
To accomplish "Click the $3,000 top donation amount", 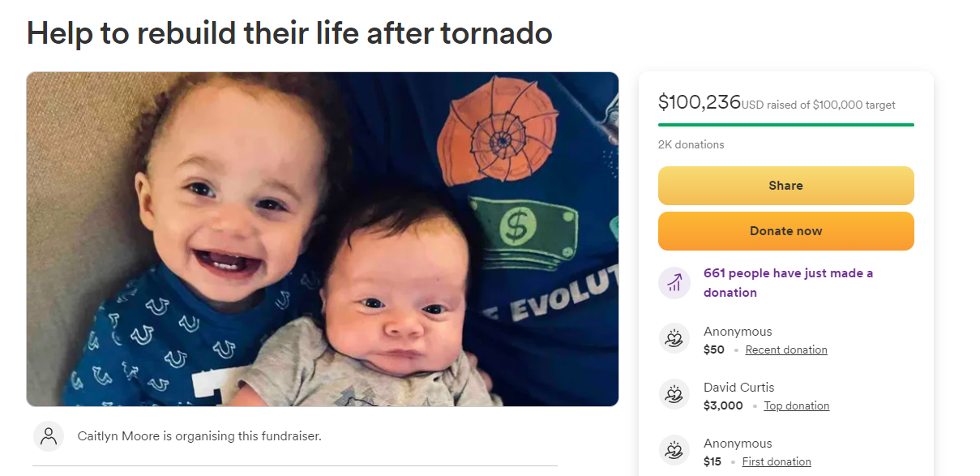I will pos(723,406).
